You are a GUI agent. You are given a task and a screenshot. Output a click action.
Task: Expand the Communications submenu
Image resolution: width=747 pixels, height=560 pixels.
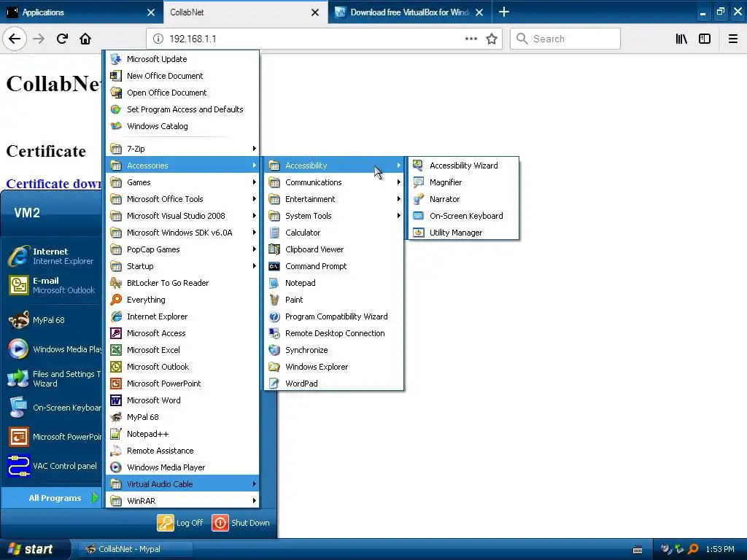coord(334,182)
